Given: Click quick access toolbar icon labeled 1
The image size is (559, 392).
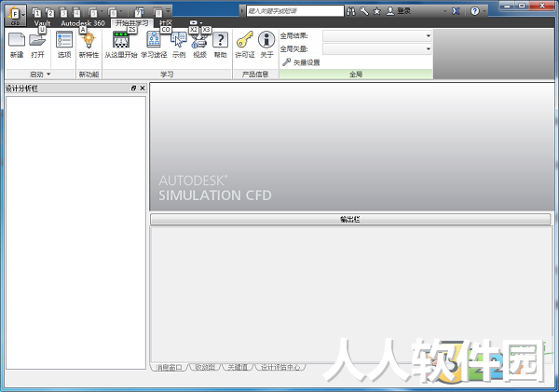Looking at the screenshot, I should click(36, 13).
